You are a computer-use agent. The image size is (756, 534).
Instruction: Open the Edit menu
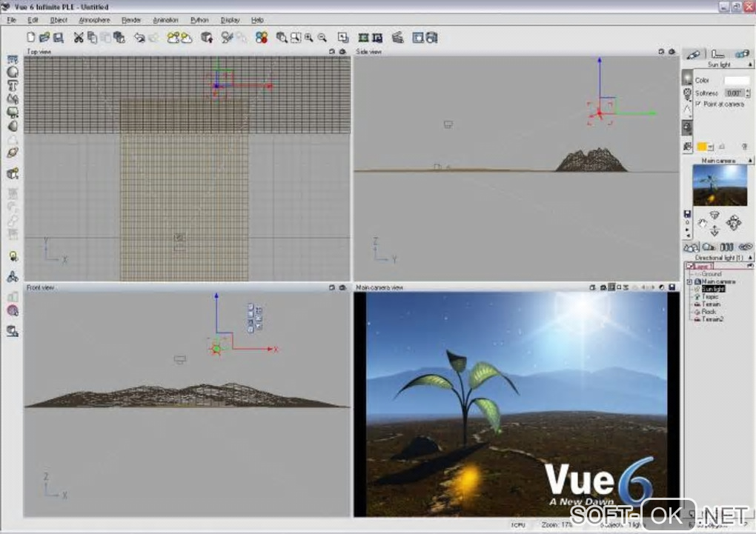point(33,20)
